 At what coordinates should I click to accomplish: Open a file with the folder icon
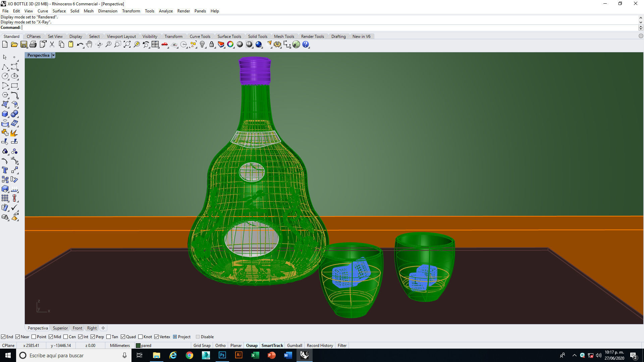pyautogui.click(x=14, y=44)
